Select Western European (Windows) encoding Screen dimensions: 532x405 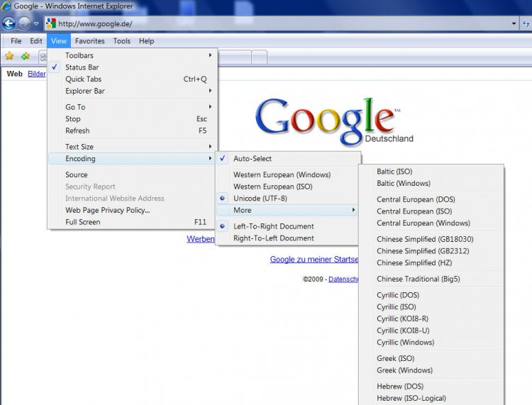tap(288, 174)
